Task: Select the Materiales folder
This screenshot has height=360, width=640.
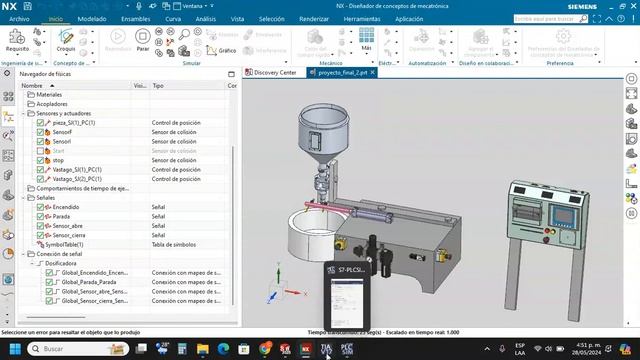Action: click(x=49, y=95)
